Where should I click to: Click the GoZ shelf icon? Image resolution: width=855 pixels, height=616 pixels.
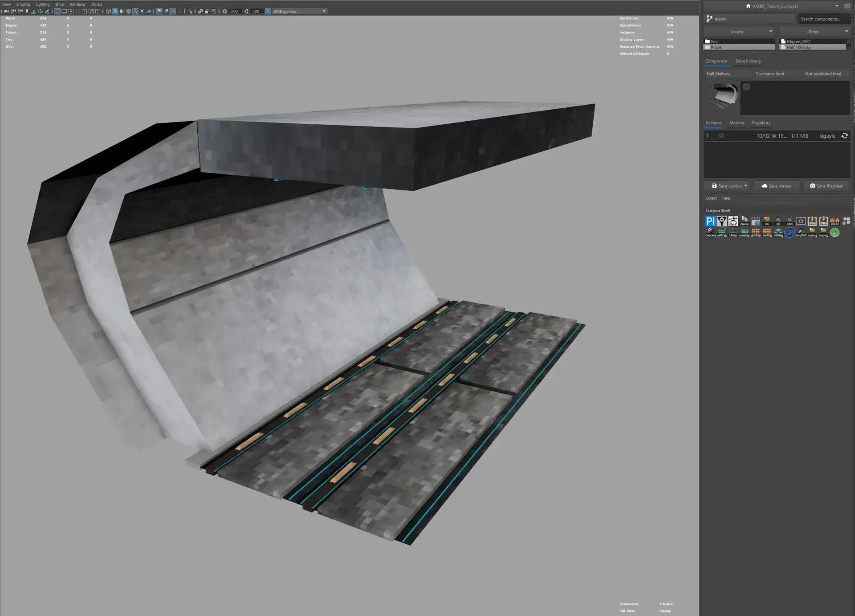coord(733,221)
